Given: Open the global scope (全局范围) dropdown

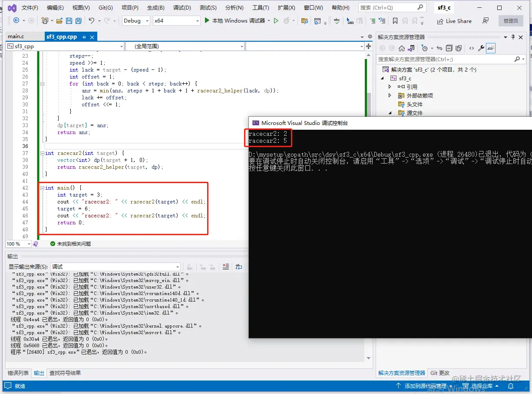Looking at the screenshot, I should pos(185,46).
